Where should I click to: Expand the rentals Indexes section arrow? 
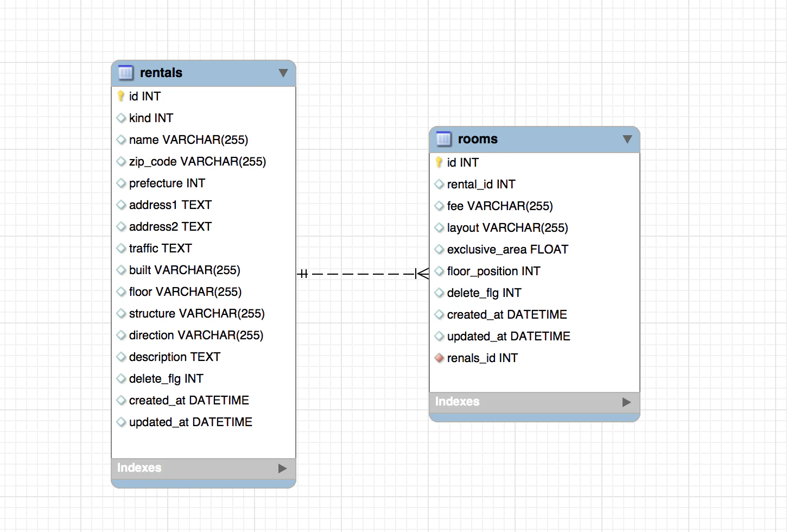coord(282,468)
